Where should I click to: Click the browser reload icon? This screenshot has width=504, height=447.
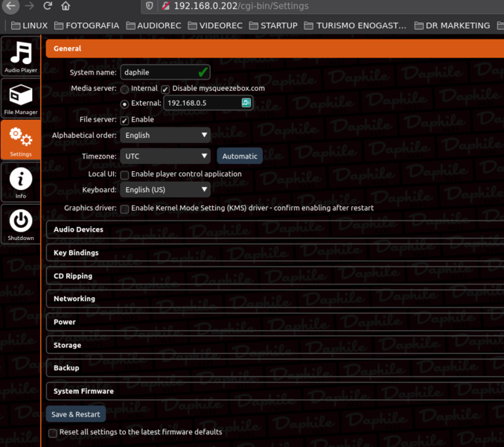[x=48, y=6]
